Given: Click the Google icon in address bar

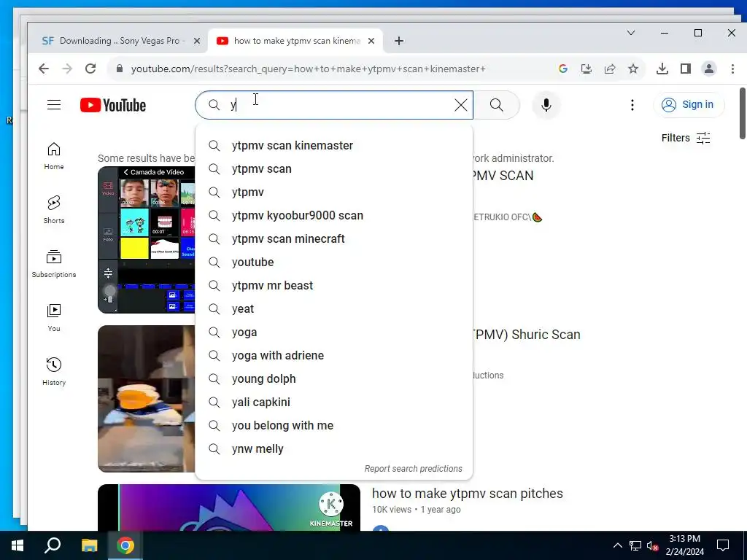Looking at the screenshot, I should tap(562, 69).
